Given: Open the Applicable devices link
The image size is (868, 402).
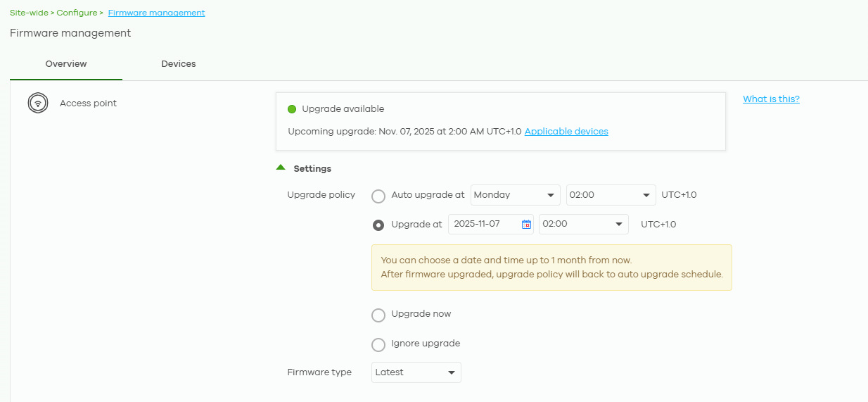Looking at the screenshot, I should point(566,132).
